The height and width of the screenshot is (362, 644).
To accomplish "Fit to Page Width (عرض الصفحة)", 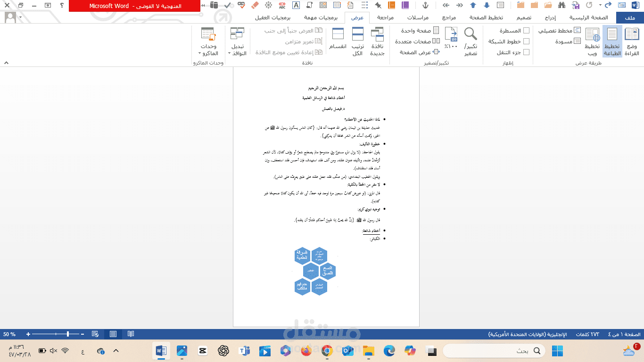I will click(x=420, y=52).
